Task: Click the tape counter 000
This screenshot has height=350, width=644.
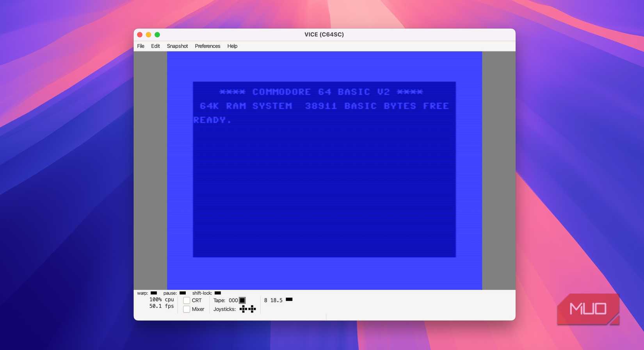Action: tap(233, 300)
